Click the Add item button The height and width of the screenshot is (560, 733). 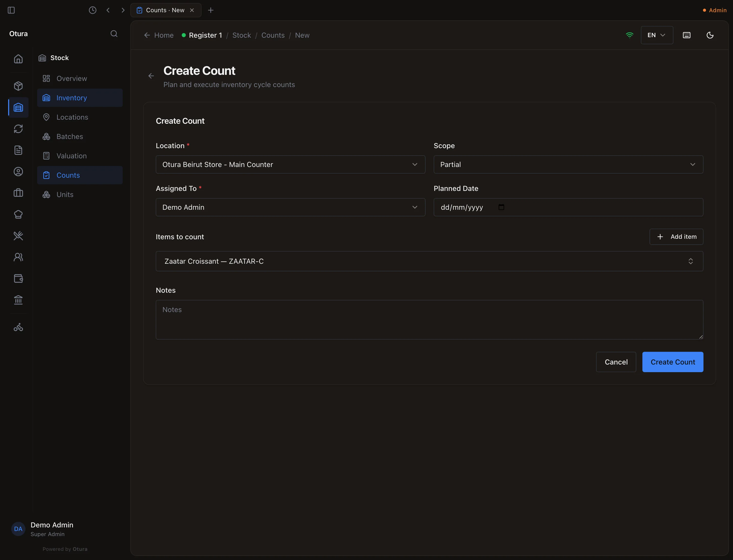(676, 237)
